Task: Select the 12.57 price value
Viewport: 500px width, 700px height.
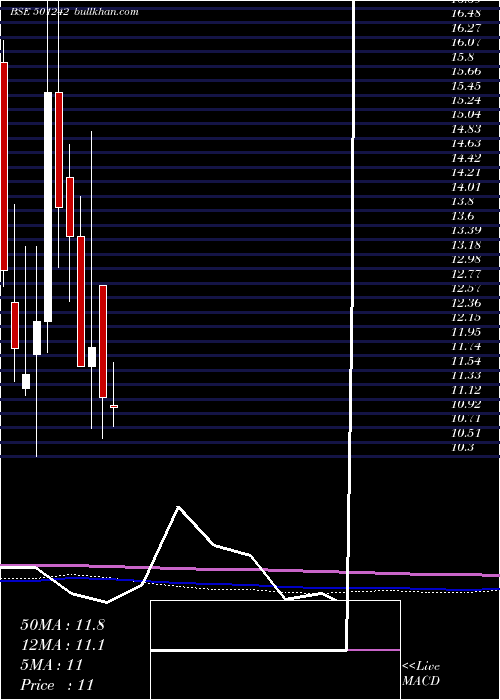Action: tap(466, 288)
